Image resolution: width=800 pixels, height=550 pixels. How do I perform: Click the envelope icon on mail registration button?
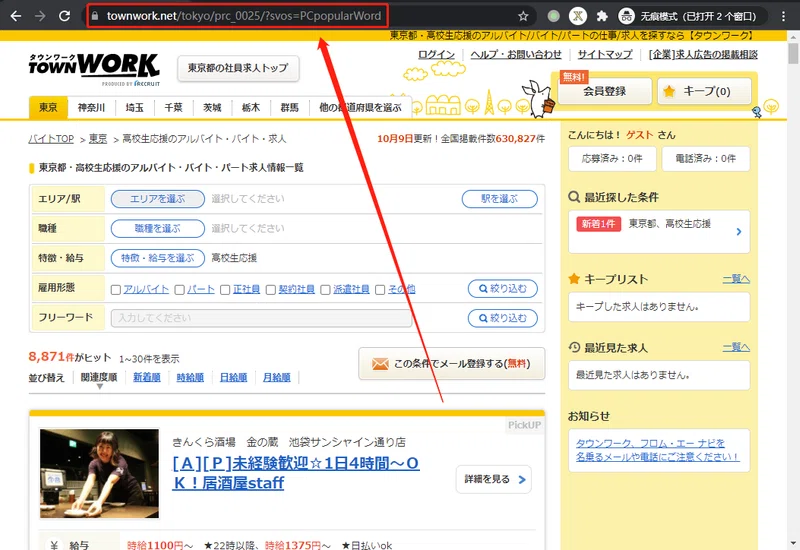pos(380,364)
